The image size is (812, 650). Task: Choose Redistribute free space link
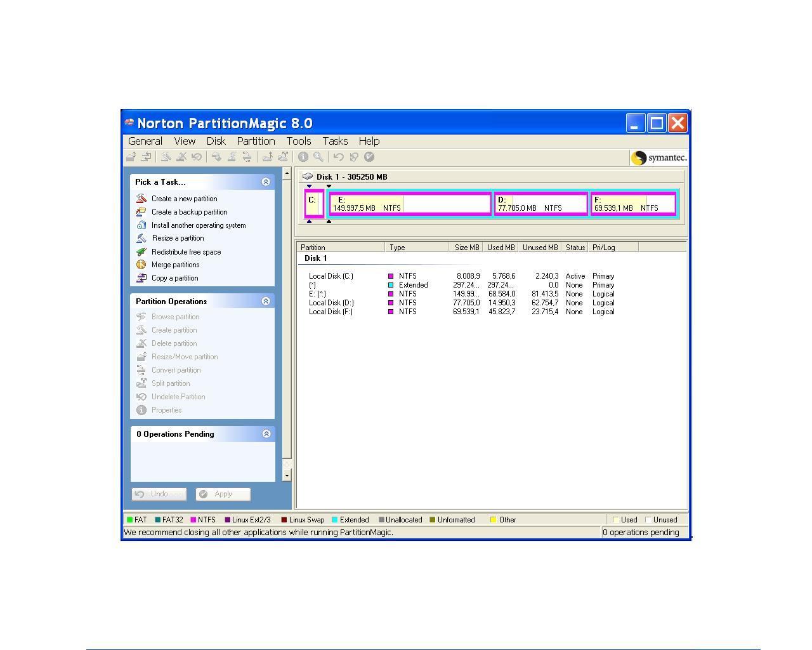tap(186, 252)
